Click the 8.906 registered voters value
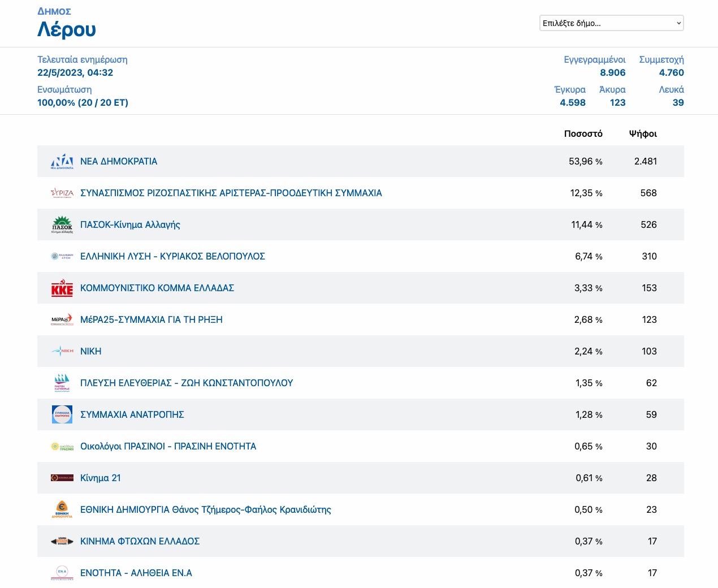The height and width of the screenshot is (588, 718). [613, 72]
